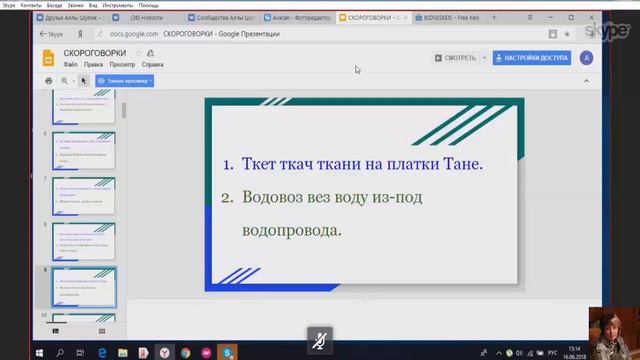Open the dropdown arrow next to СМОТРЕТЬ
The image size is (640, 360).
click(x=484, y=58)
